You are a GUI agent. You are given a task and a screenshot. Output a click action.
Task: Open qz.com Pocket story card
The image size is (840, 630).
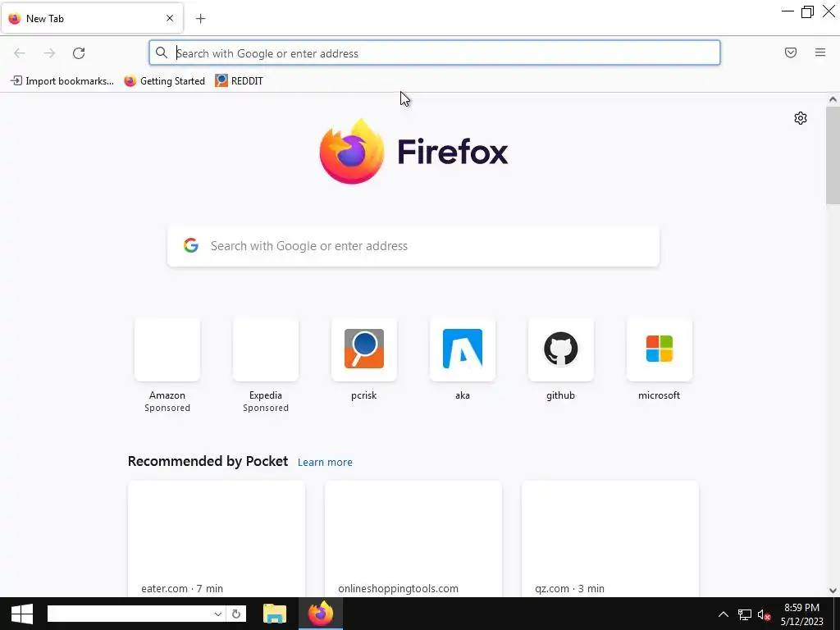click(x=609, y=539)
